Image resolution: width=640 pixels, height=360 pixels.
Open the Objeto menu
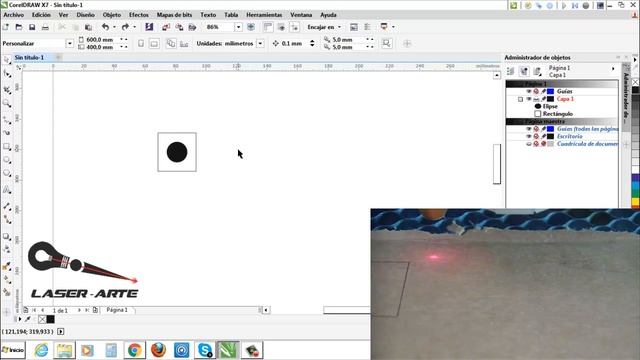pos(112,15)
